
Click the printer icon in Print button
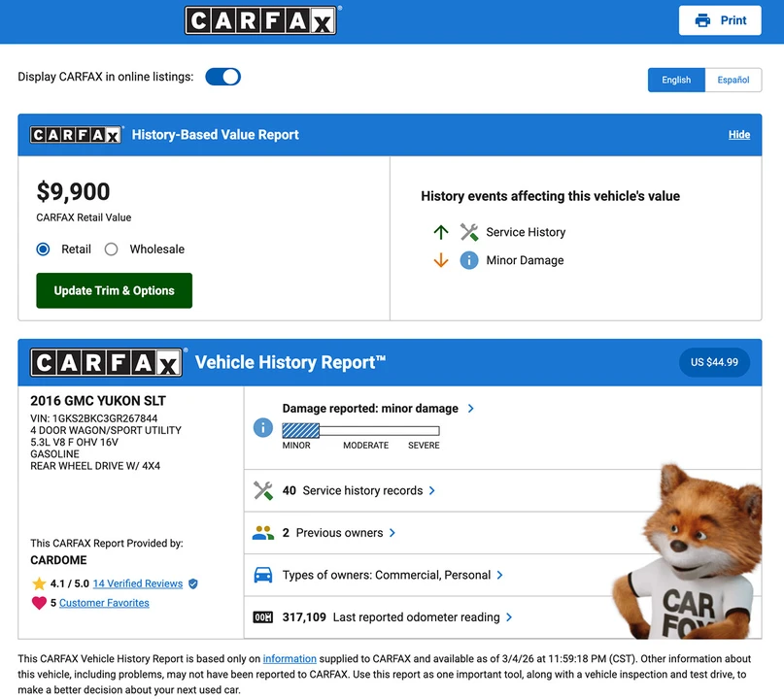tap(702, 20)
